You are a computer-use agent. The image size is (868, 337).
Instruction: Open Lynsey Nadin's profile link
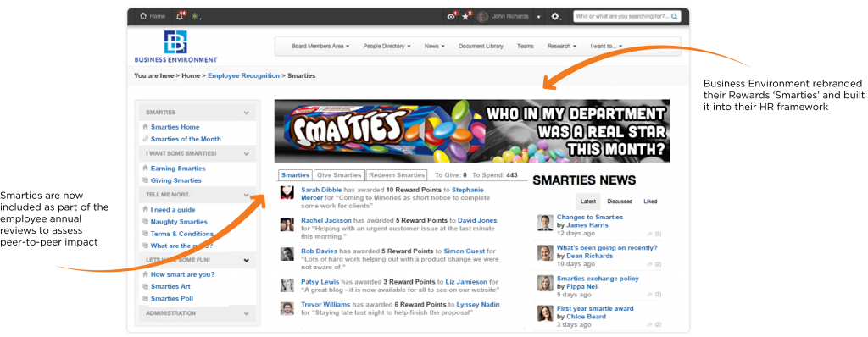coord(478,305)
